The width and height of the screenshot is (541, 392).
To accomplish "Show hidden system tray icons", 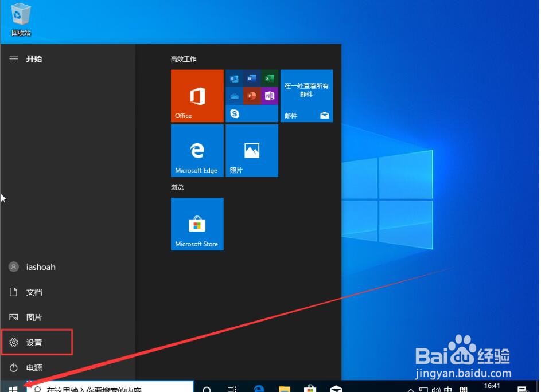I will point(411,389).
